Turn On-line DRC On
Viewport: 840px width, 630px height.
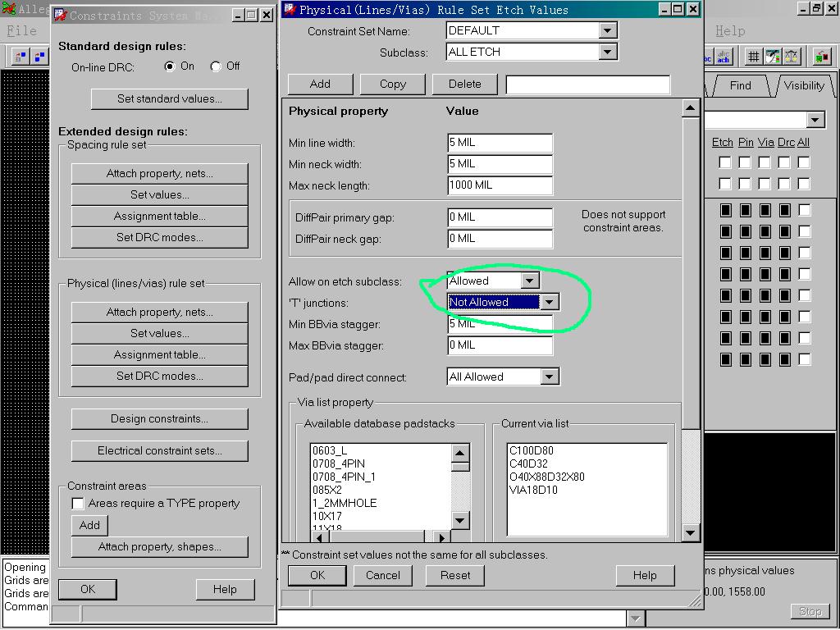[x=170, y=66]
